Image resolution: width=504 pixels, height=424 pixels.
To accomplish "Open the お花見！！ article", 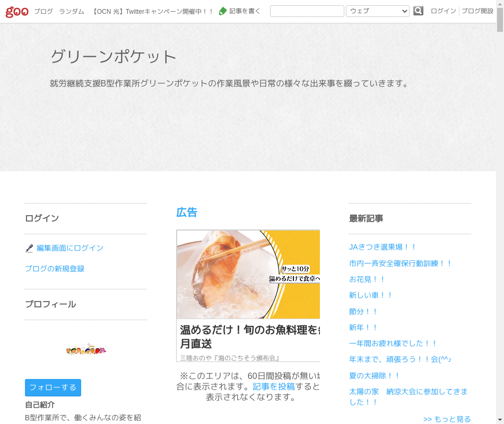I will point(367,279).
